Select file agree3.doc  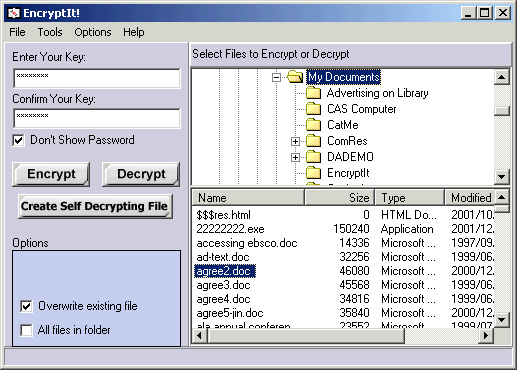tap(223, 285)
